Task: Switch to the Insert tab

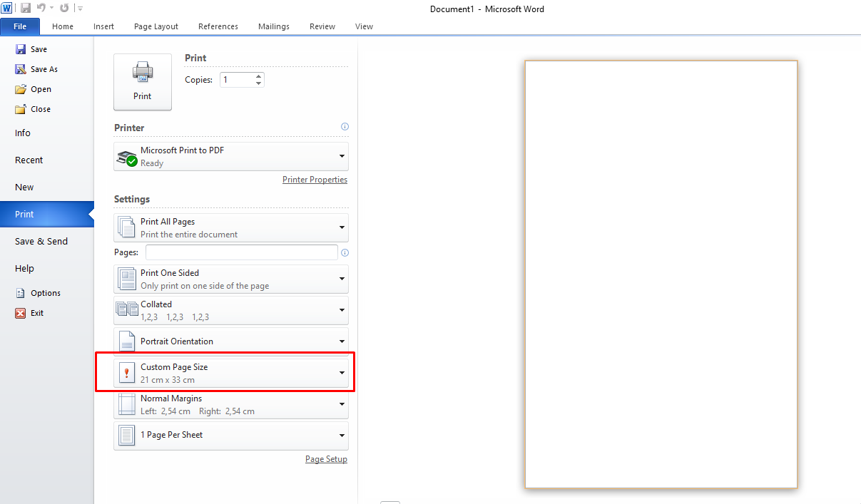Action: click(103, 26)
